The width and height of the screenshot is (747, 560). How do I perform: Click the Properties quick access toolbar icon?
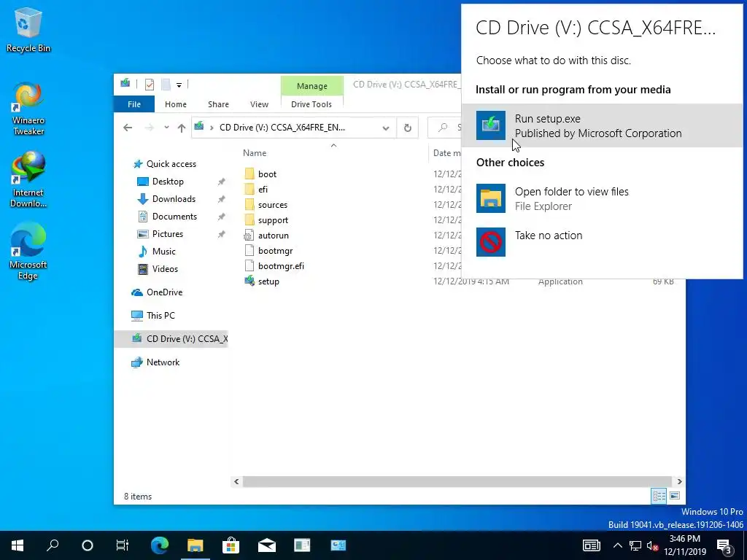pos(149,85)
